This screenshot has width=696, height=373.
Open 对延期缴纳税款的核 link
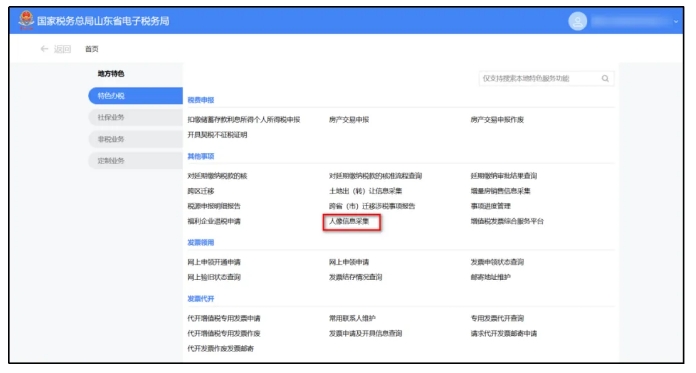(217, 176)
